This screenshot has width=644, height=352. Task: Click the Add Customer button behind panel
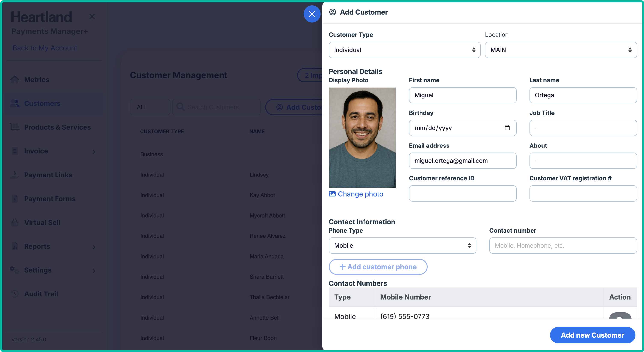tap(294, 107)
